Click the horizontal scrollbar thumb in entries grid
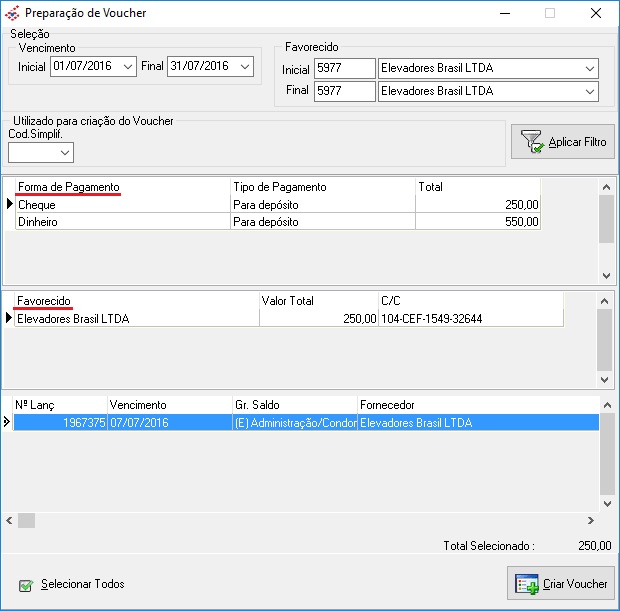The width and height of the screenshot is (620, 611). [x=26, y=520]
